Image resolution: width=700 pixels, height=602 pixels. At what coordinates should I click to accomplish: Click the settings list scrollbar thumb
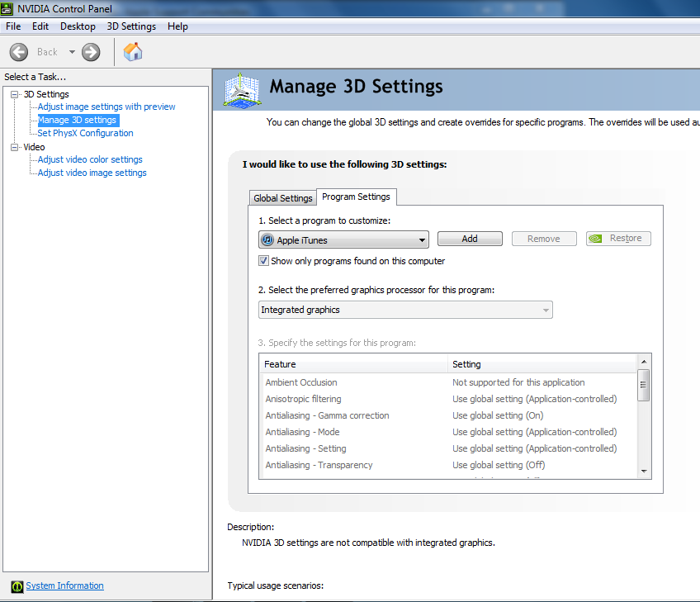pyautogui.click(x=643, y=385)
